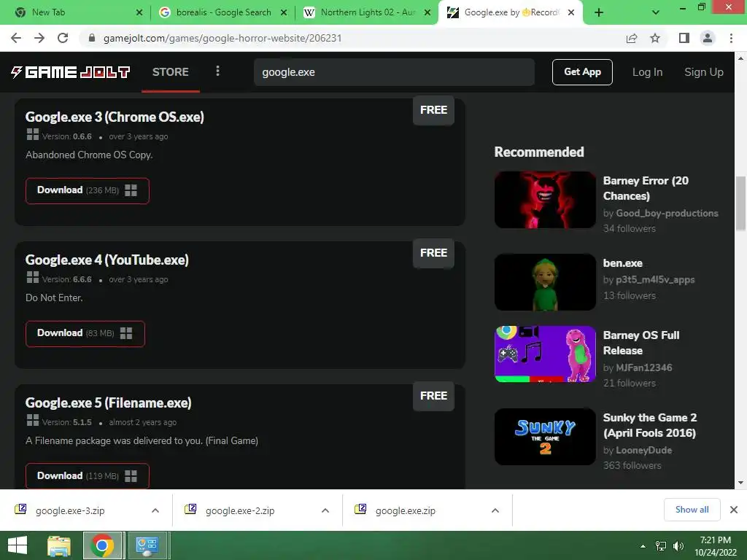Click scrollbar up arrow
Viewport: 747px width, 560px height.
740,58
